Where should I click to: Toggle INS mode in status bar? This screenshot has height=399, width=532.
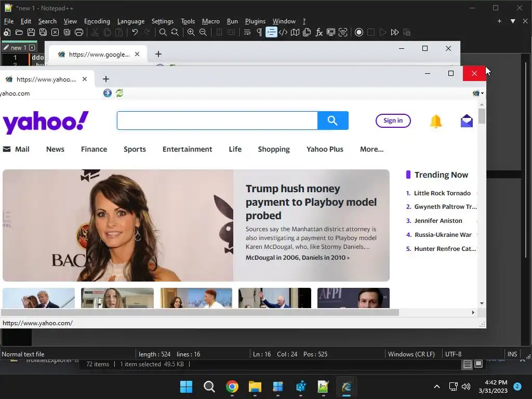(512, 354)
